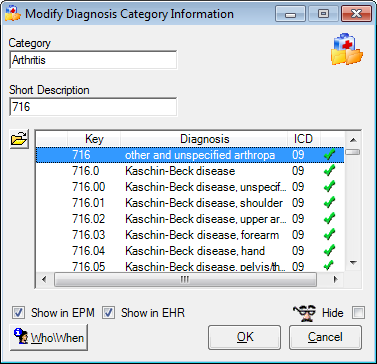
Task: Click green checkmark on 716.01 shoulder row
Action: coord(329,203)
